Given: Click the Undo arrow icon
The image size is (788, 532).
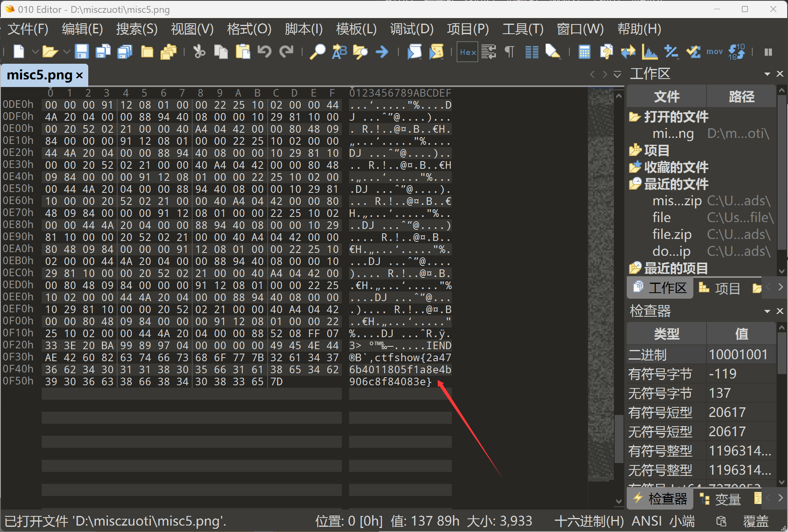Looking at the screenshot, I should [x=264, y=52].
